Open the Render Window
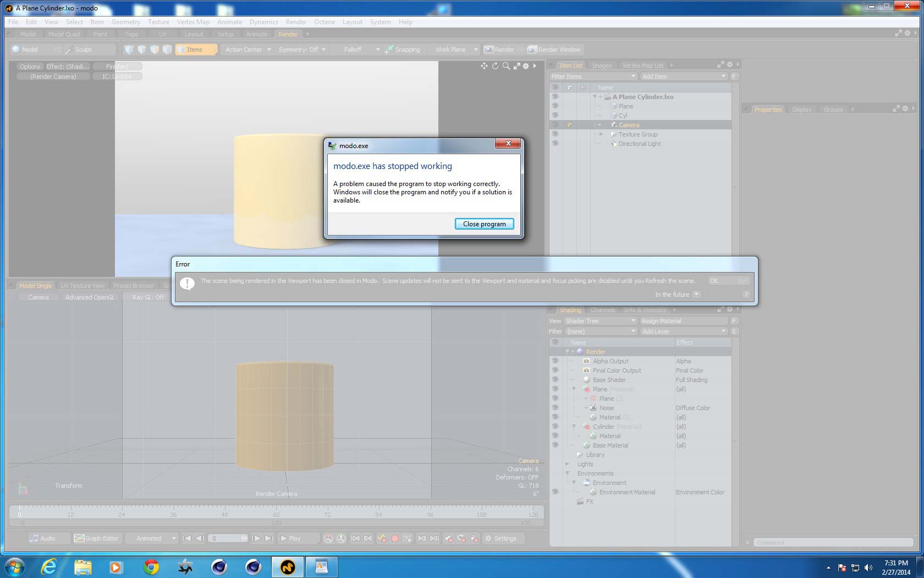Viewport: 924px width, 578px height. 554,50
